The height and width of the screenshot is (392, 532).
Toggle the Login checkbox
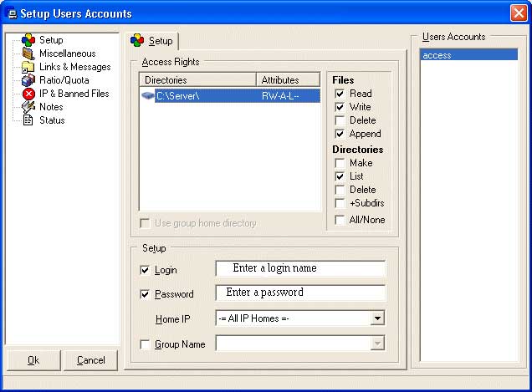[x=145, y=270]
